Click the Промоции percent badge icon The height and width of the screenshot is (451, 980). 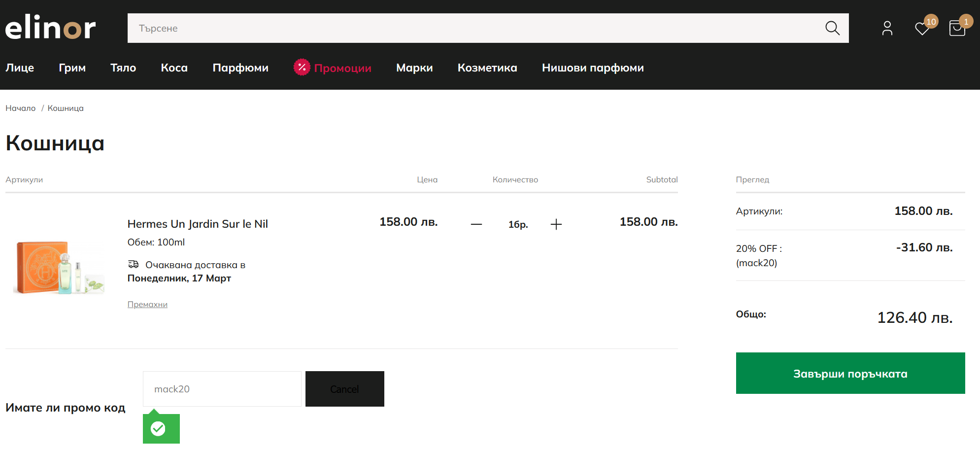[x=302, y=67]
